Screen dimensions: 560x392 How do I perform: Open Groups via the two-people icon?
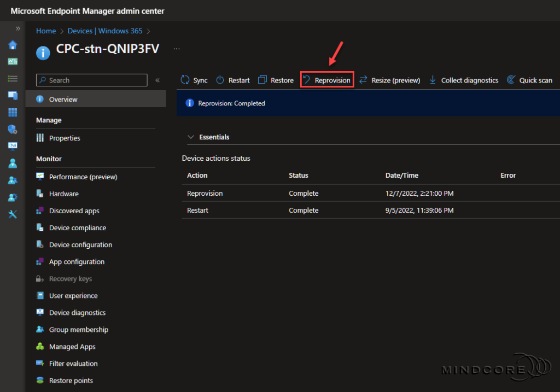point(12,179)
